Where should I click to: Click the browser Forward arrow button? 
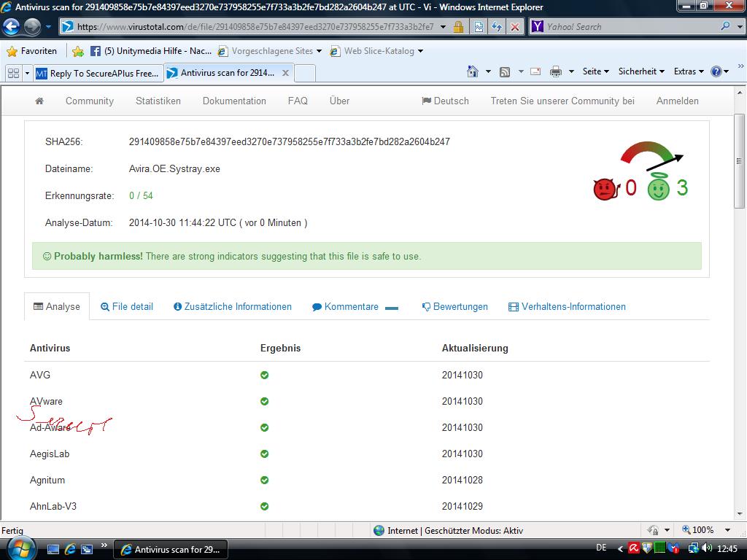pyautogui.click(x=32, y=27)
